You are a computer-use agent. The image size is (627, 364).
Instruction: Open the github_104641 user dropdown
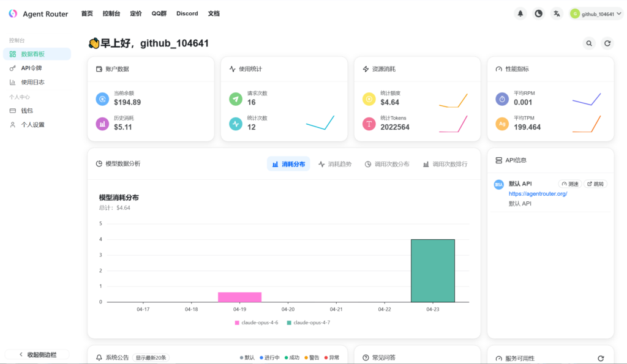coord(596,13)
